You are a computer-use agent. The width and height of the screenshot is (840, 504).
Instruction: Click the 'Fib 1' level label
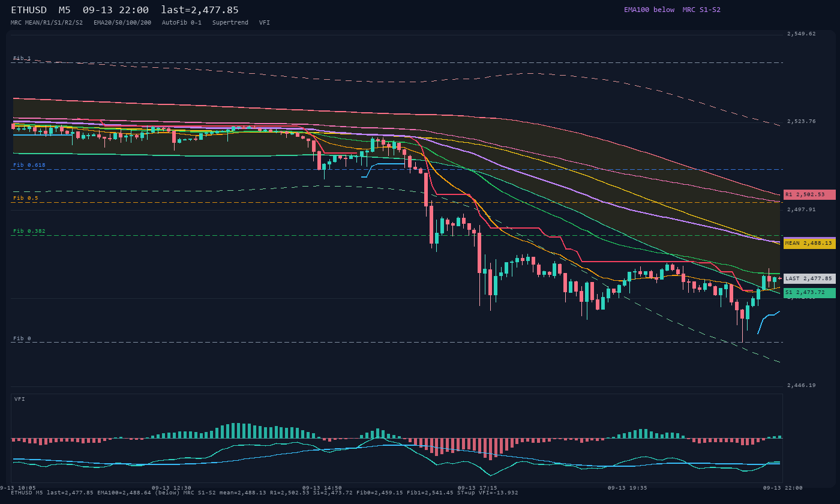22,58
